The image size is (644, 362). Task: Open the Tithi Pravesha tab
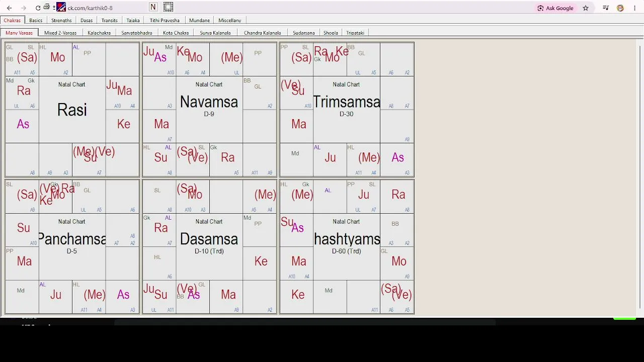click(x=165, y=21)
